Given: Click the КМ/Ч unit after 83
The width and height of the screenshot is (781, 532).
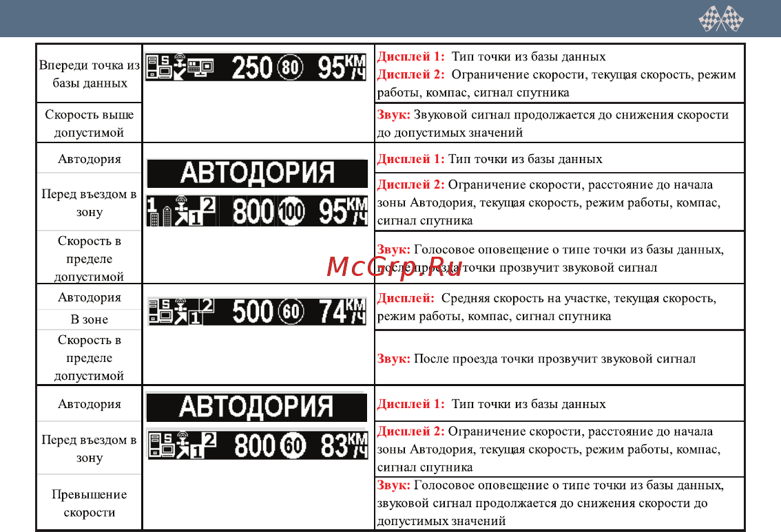Looking at the screenshot, I should click(x=358, y=445).
